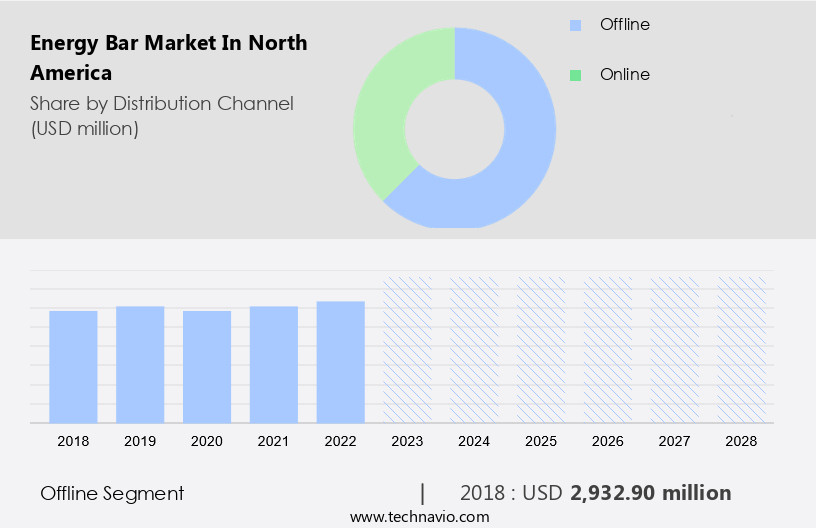Select the 2022 bar
Screen dimensions: 816x528
[x=341, y=361]
